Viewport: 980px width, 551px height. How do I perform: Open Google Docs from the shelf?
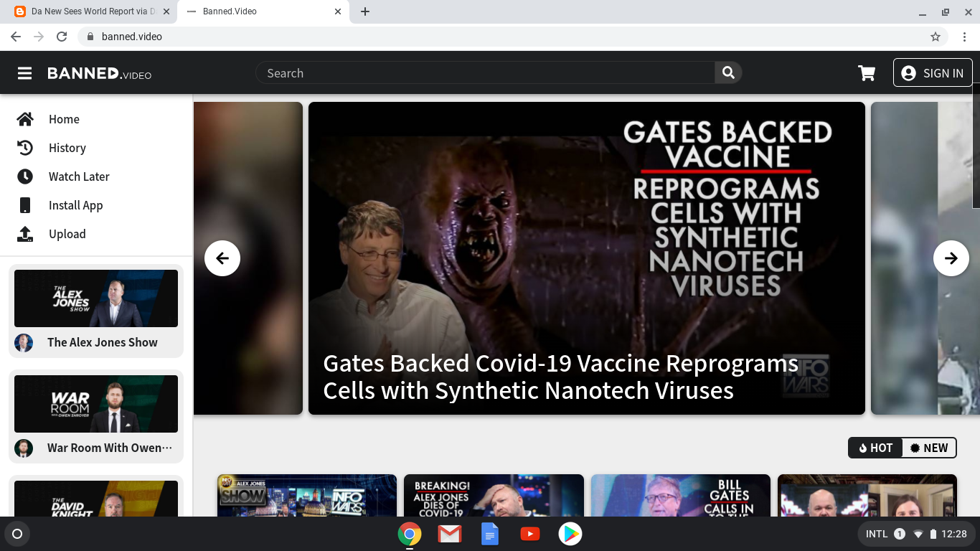coord(490,534)
